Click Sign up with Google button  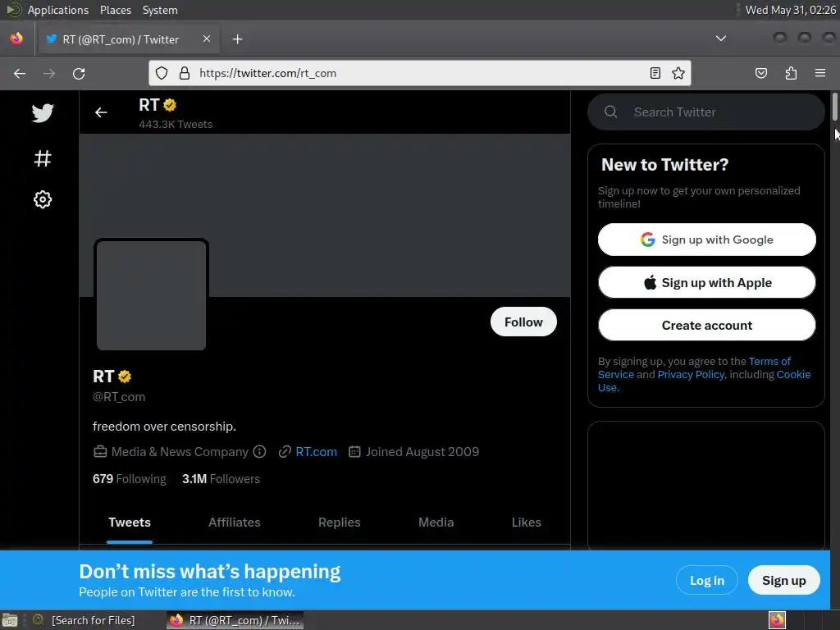tap(706, 240)
